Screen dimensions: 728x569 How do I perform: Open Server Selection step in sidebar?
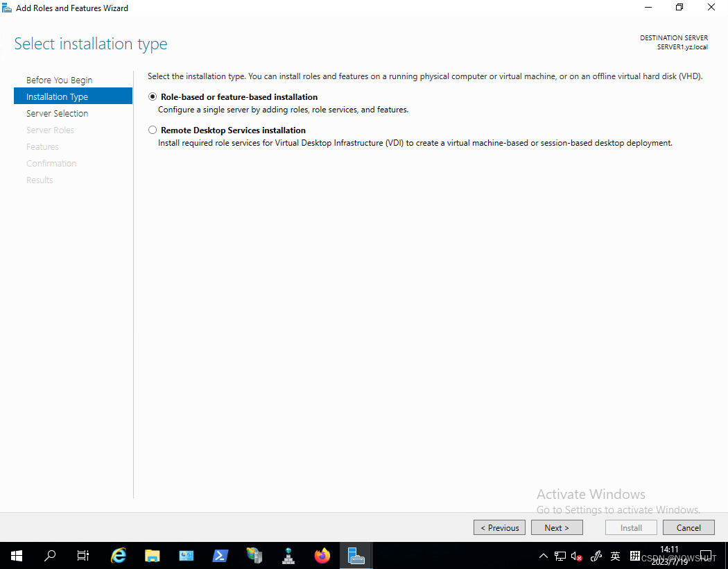point(57,113)
